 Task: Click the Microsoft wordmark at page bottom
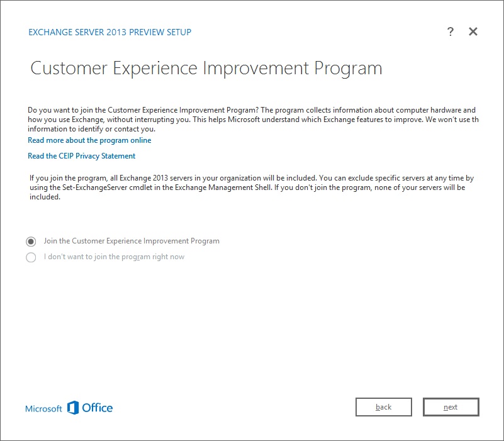pyautogui.click(x=43, y=408)
